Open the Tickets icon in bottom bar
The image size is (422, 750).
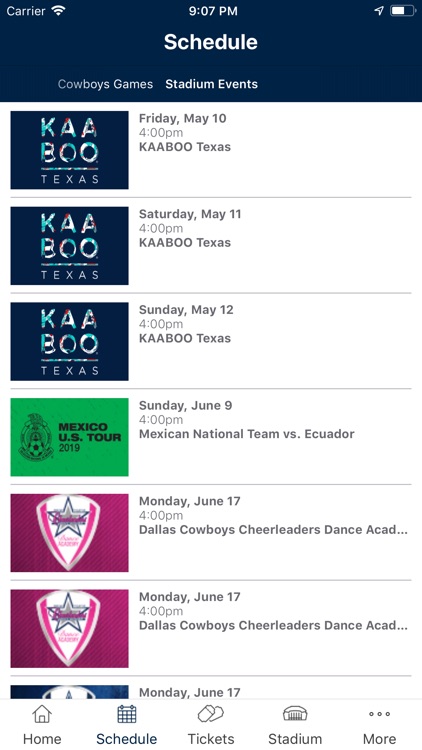211,714
